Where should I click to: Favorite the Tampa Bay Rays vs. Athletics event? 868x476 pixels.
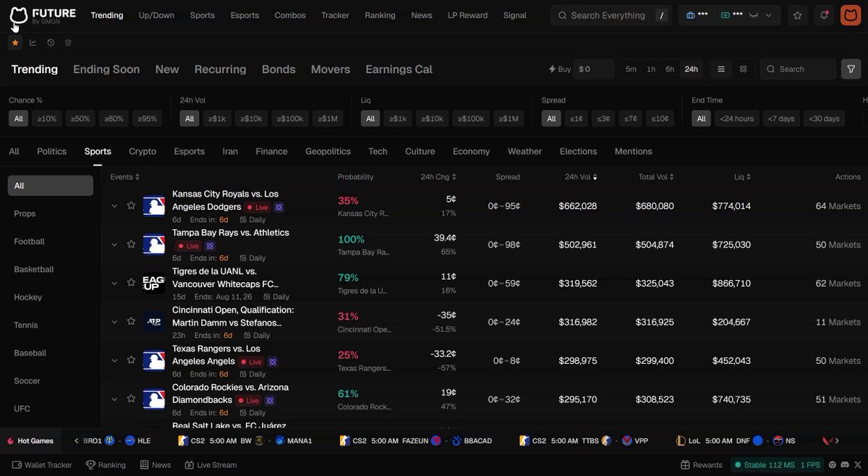click(x=131, y=244)
